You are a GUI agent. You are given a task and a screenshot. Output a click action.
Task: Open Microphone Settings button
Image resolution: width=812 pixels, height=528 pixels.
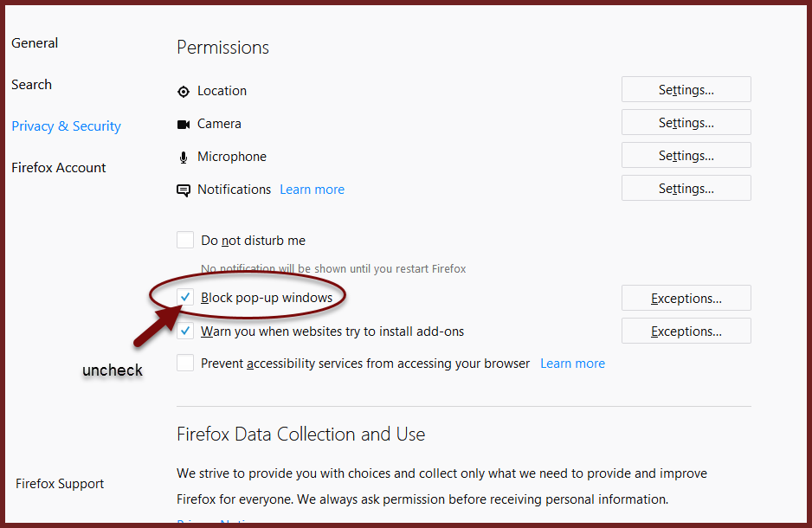tap(686, 155)
